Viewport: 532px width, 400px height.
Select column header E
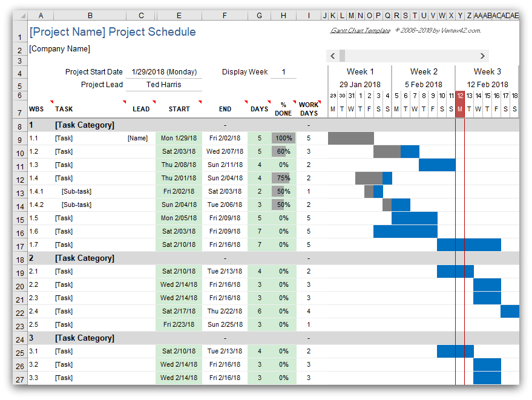coord(179,16)
